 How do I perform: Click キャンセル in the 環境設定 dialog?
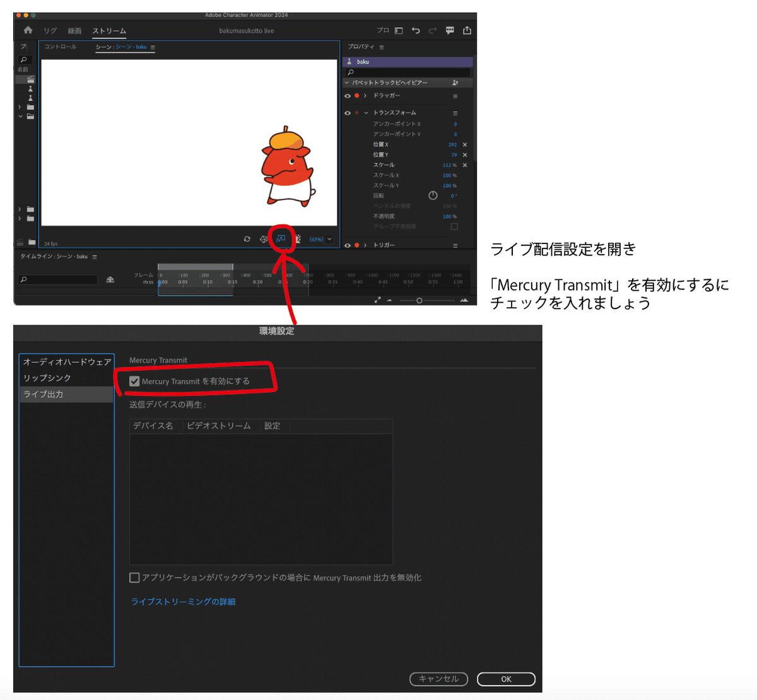tap(438, 679)
